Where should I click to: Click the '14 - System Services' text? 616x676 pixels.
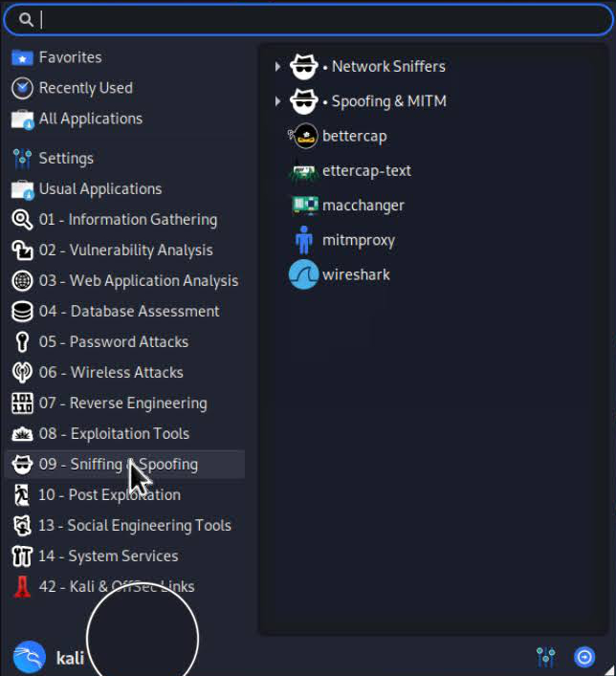click(108, 556)
